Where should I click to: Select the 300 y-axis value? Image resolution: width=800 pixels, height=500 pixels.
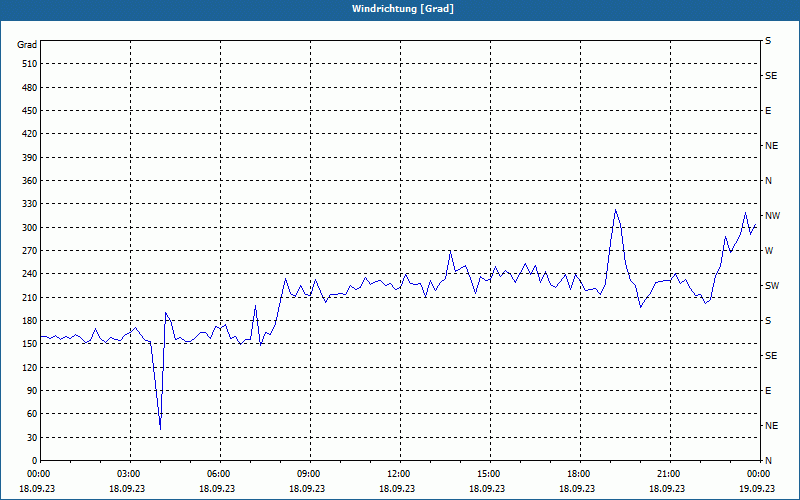(x=30, y=228)
